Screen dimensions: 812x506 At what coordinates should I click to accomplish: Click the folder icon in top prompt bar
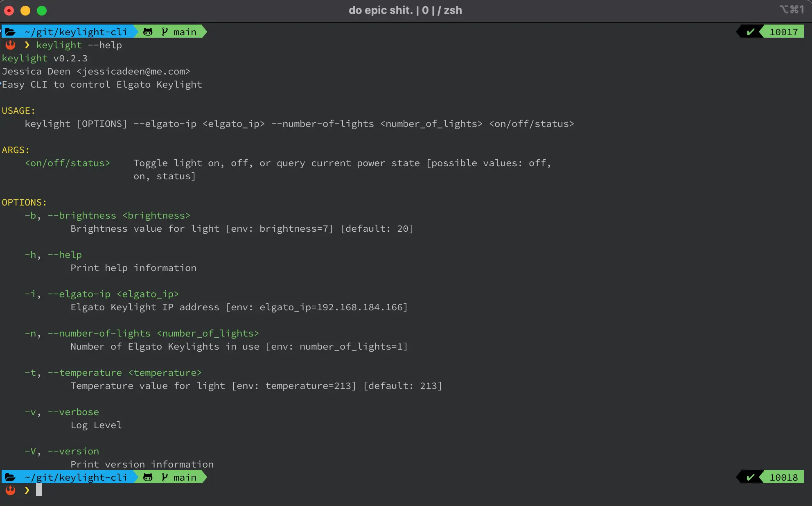coord(11,32)
